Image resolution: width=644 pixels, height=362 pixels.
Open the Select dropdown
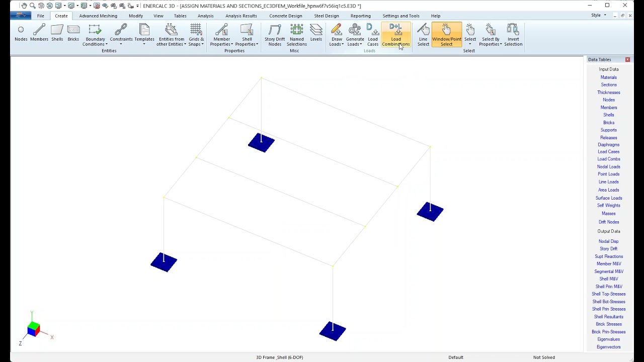pyautogui.click(x=470, y=35)
